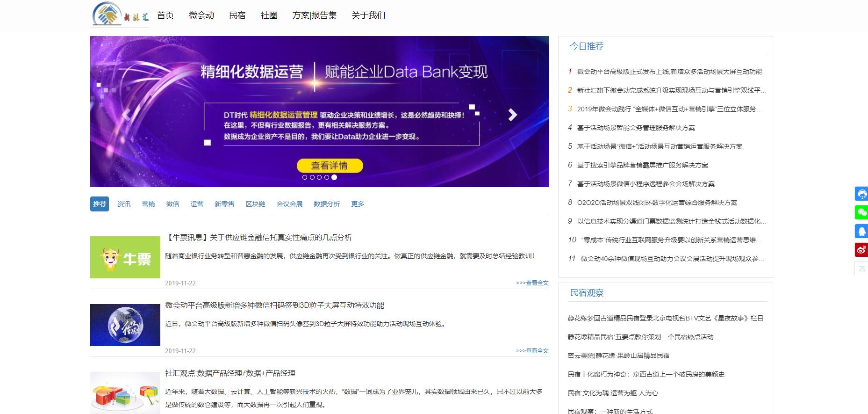Viewport: 868px width, 414px height.
Task: Open recommendation 10 零成本传统行业互联网服务升级
Action: click(x=671, y=240)
